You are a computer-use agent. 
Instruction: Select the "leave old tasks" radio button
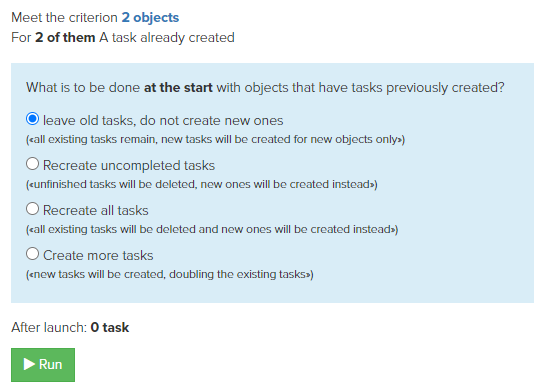[x=33, y=119]
